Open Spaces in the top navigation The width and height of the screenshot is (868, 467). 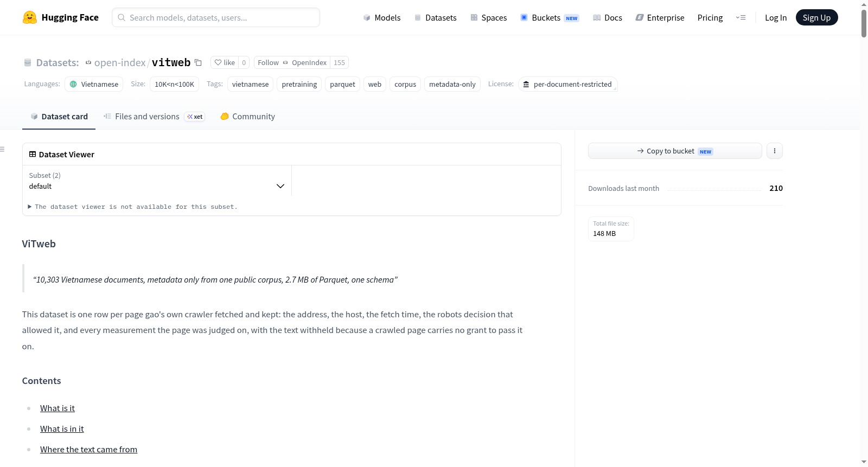pyautogui.click(x=489, y=17)
